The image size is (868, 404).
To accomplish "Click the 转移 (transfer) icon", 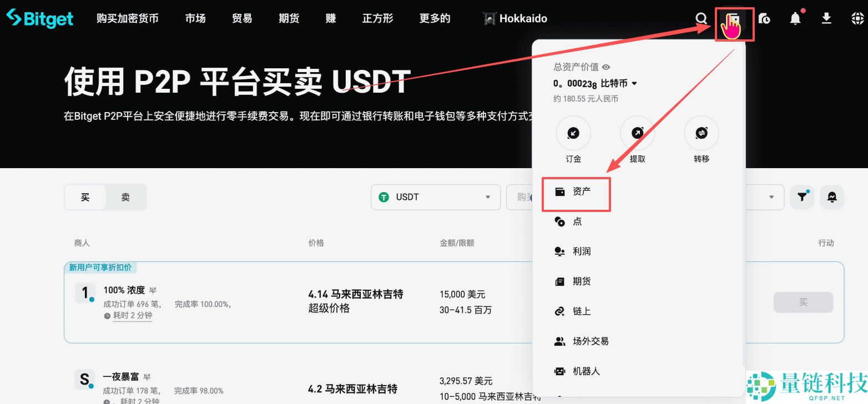I will click(x=701, y=133).
